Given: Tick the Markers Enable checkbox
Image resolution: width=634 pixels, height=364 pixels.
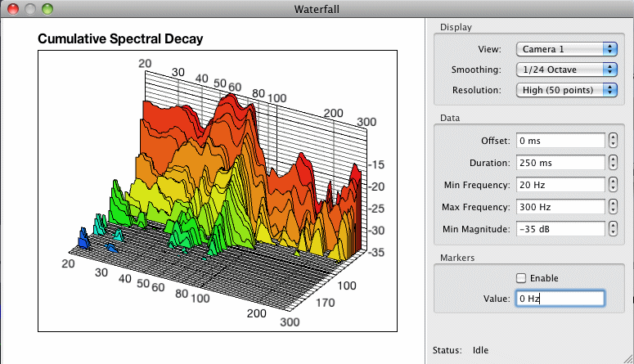Looking at the screenshot, I should click(520, 278).
